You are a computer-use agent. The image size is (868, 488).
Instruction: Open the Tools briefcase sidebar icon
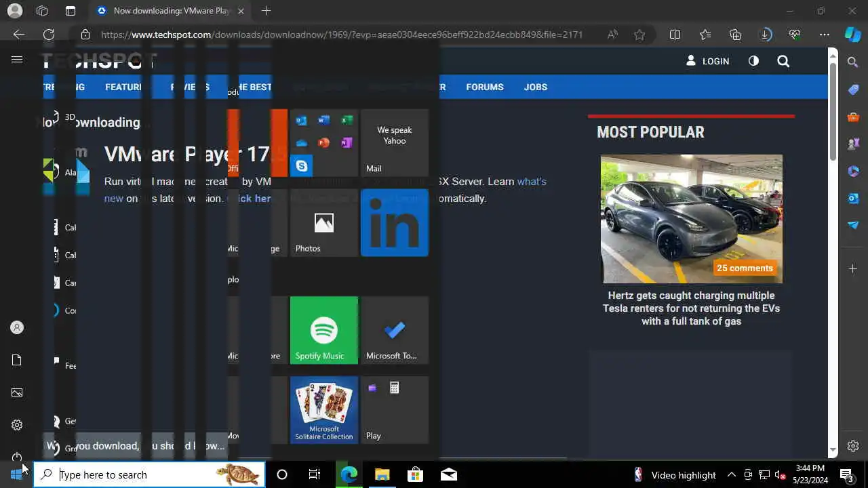pyautogui.click(x=853, y=117)
